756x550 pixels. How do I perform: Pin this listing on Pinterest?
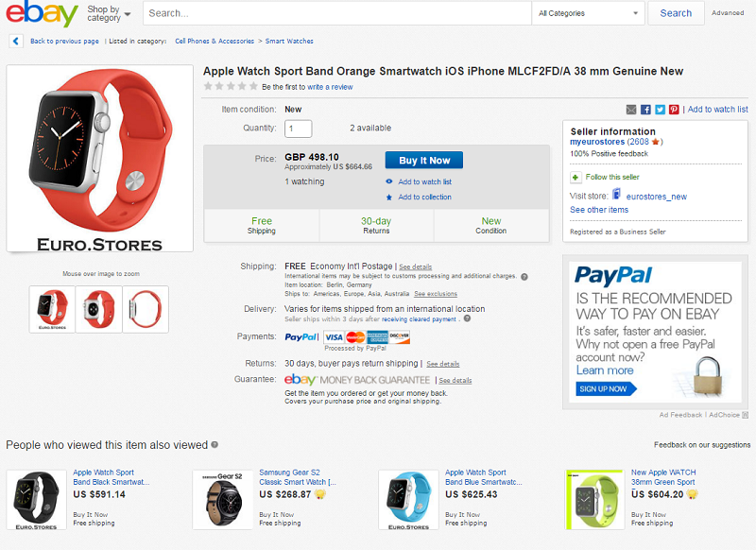tap(674, 110)
